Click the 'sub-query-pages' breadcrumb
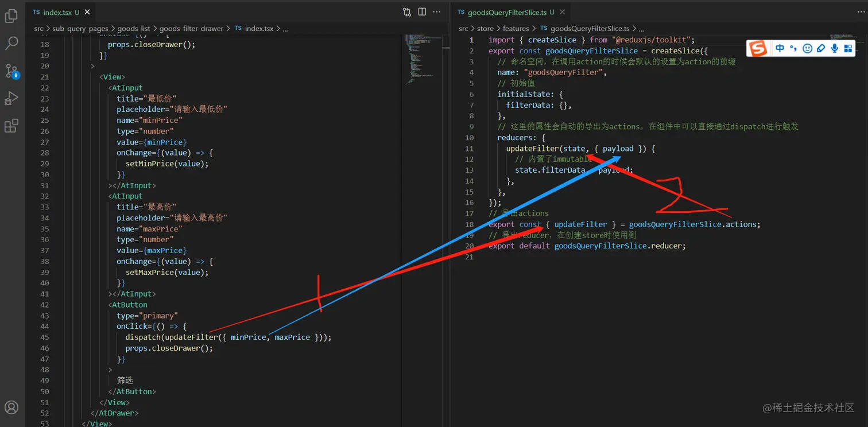 click(x=80, y=29)
